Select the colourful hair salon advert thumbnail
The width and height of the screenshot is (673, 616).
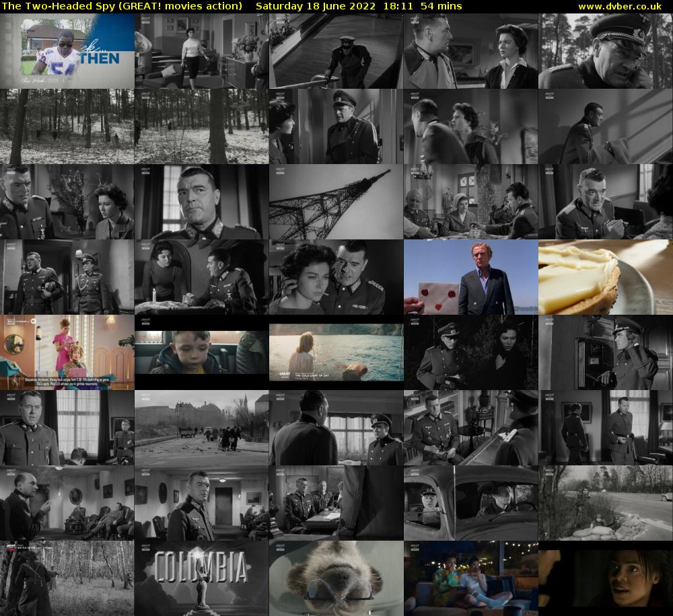tap(67, 352)
